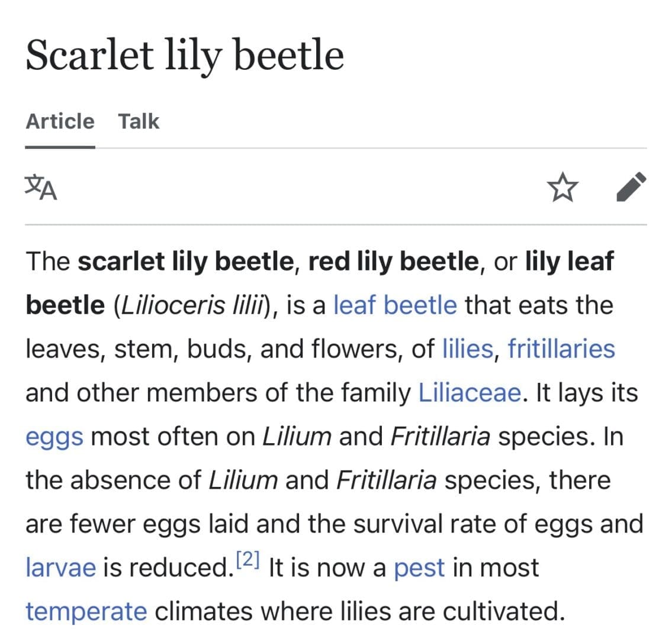
Task: Click the 'Scarlet lily beetle' page title
Action: [x=185, y=54]
